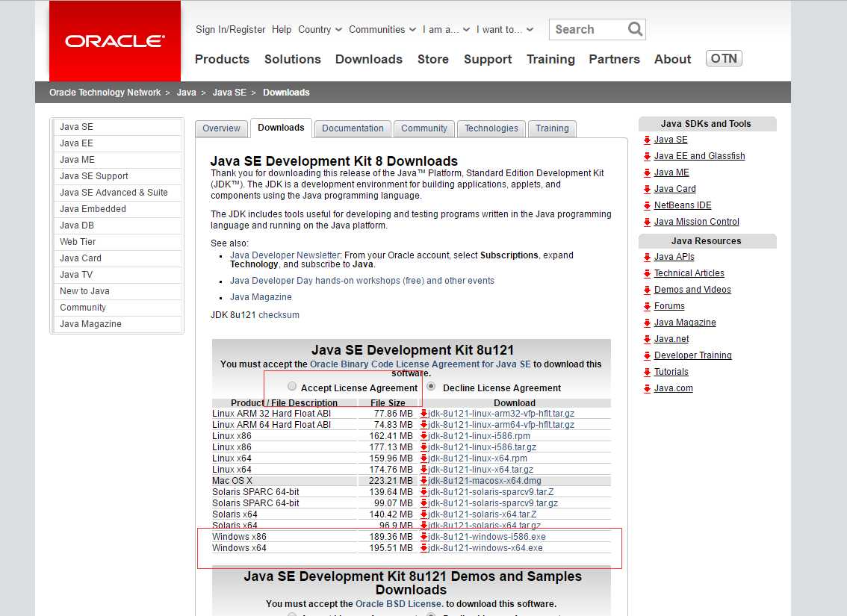Click download icon for linux-arm32-vfp-hflt.tar.gz

(424, 414)
